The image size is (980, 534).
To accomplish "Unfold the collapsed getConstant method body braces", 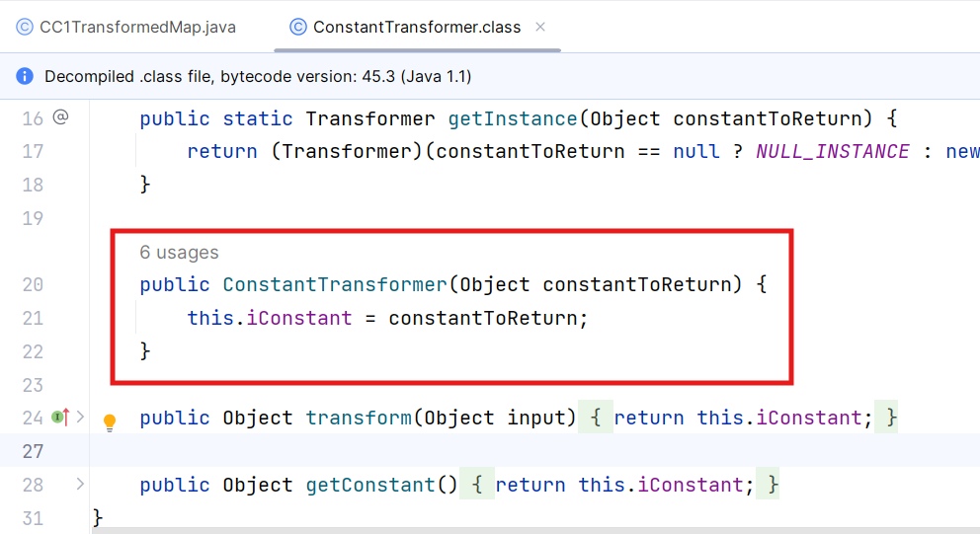I will pos(477,485).
